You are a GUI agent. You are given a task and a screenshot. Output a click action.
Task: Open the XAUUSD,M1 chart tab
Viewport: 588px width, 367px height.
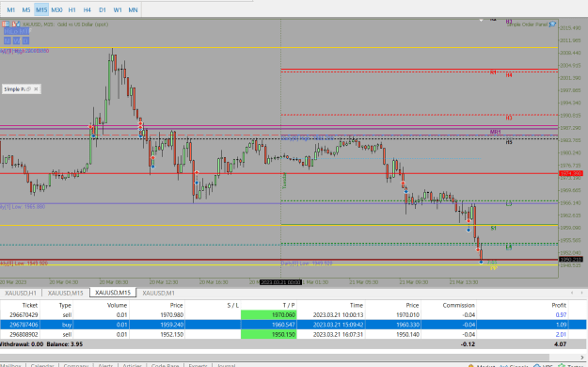pos(158,293)
